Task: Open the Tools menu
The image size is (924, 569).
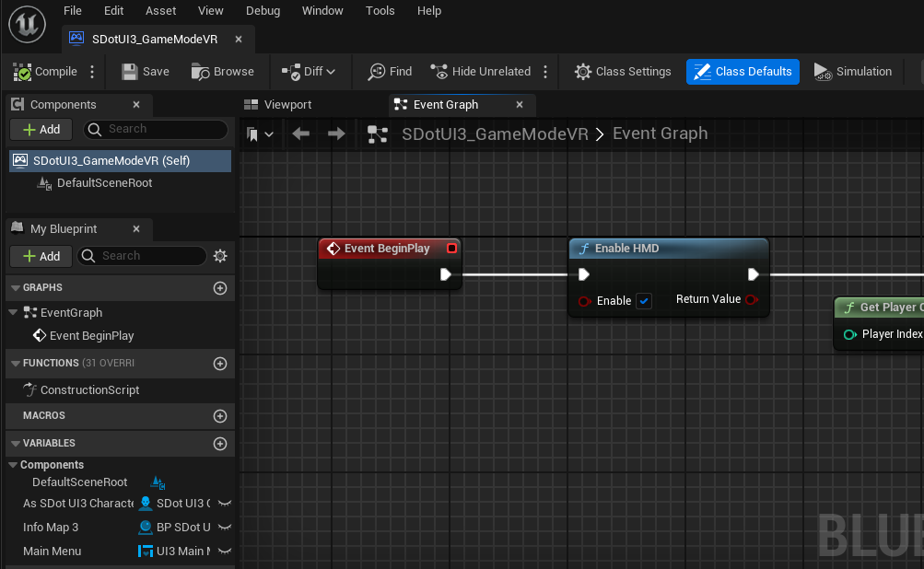Action: (380, 11)
